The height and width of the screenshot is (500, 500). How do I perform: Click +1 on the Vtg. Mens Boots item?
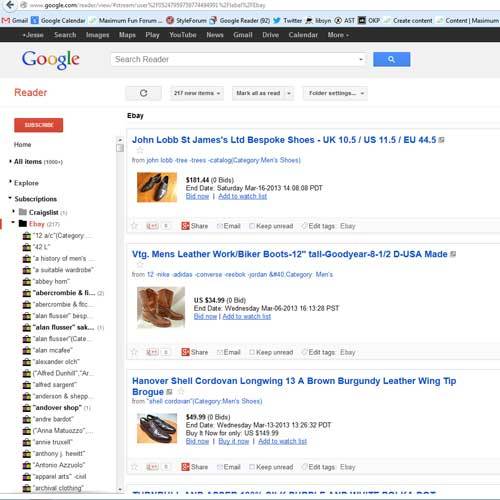152,352
